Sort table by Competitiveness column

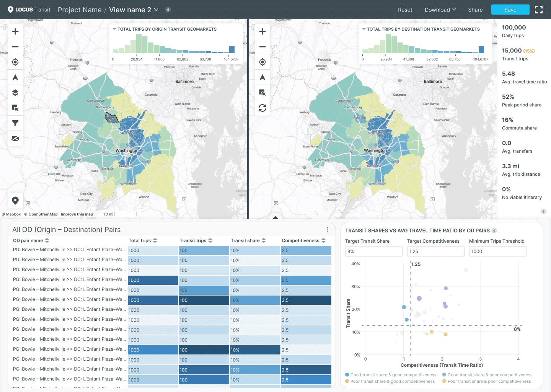pos(303,240)
